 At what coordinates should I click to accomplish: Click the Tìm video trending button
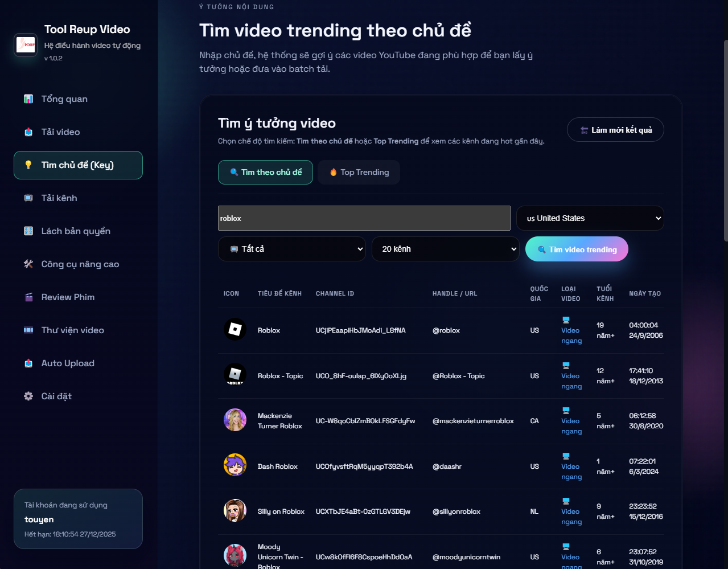click(577, 249)
